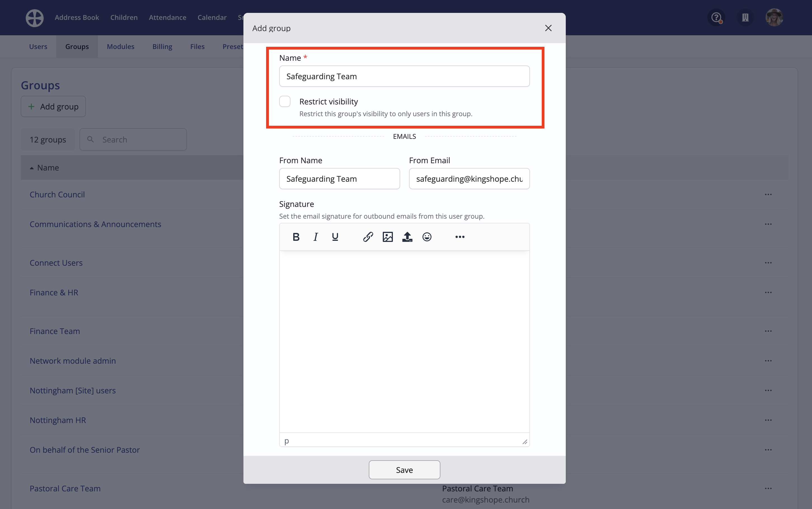Click the Add group button

coord(53,106)
